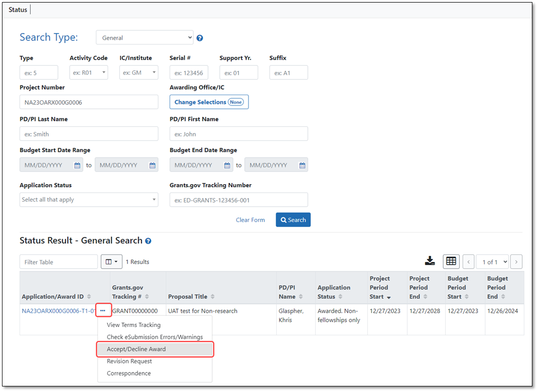Viewport: 538px width, 392px height.
Task: Switch to grid table view icon
Action: click(x=451, y=262)
